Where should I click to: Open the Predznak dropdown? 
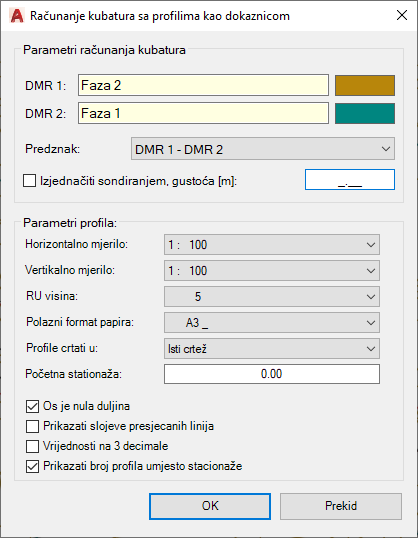(x=263, y=149)
